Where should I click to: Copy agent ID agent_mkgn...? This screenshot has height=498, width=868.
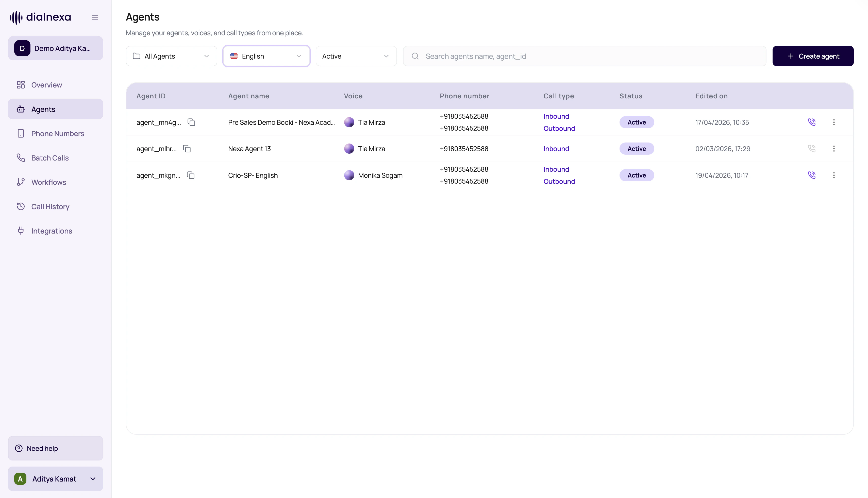point(191,175)
